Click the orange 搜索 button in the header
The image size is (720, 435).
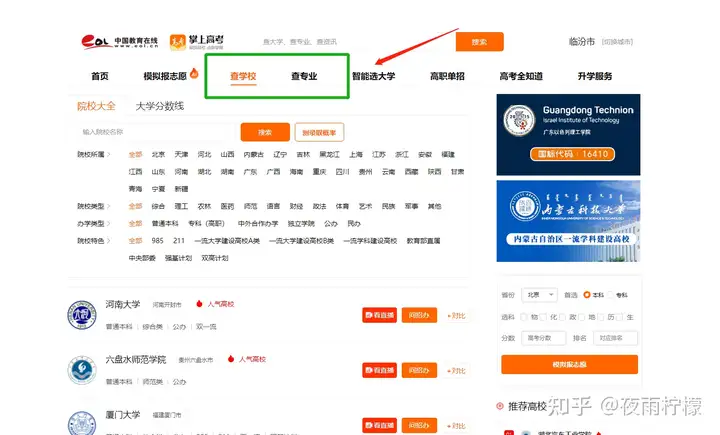pos(479,42)
